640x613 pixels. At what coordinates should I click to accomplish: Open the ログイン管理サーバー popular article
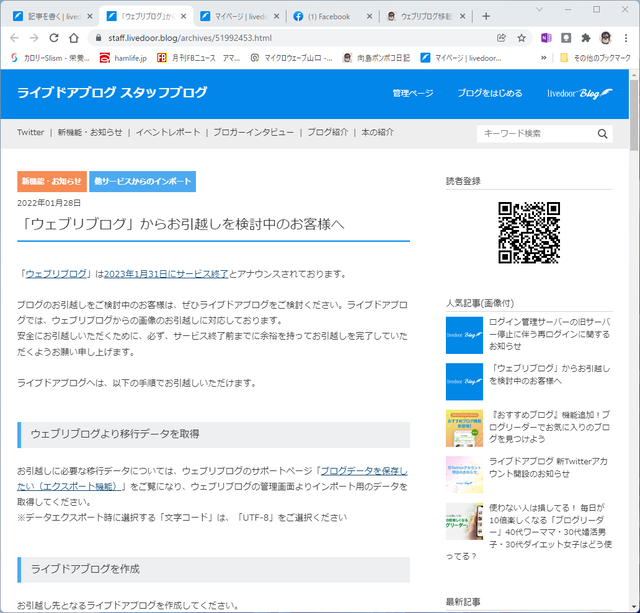[x=549, y=334]
